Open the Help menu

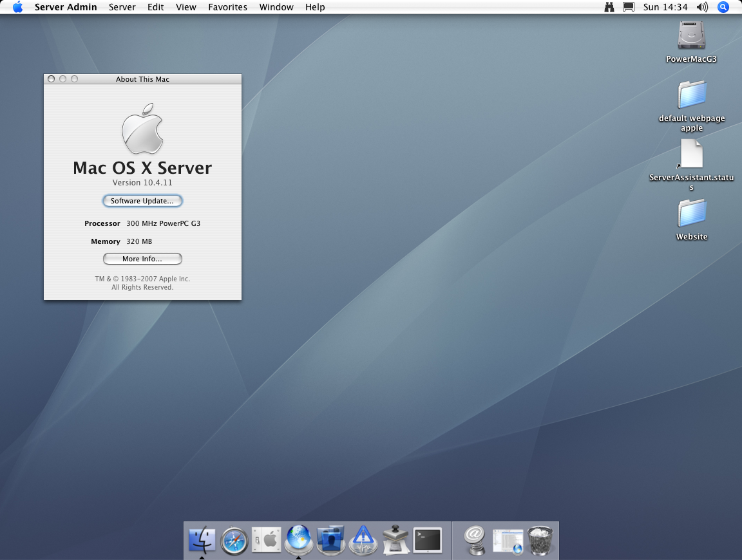click(x=315, y=7)
